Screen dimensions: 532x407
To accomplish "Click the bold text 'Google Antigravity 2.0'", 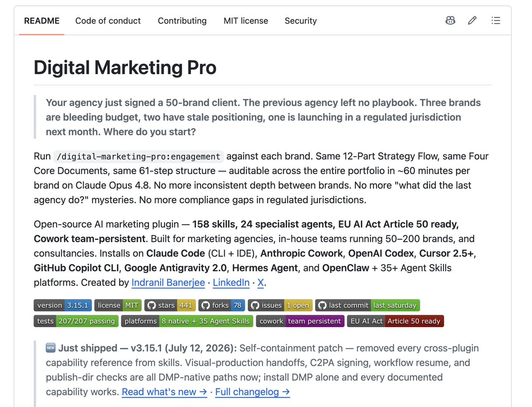I will [176, 268].
